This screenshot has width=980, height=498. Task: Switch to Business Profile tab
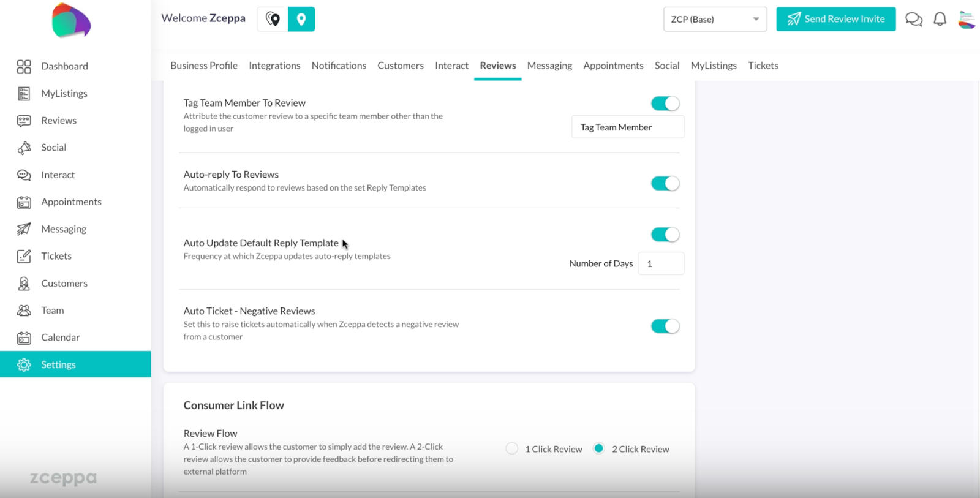point(204,66)
